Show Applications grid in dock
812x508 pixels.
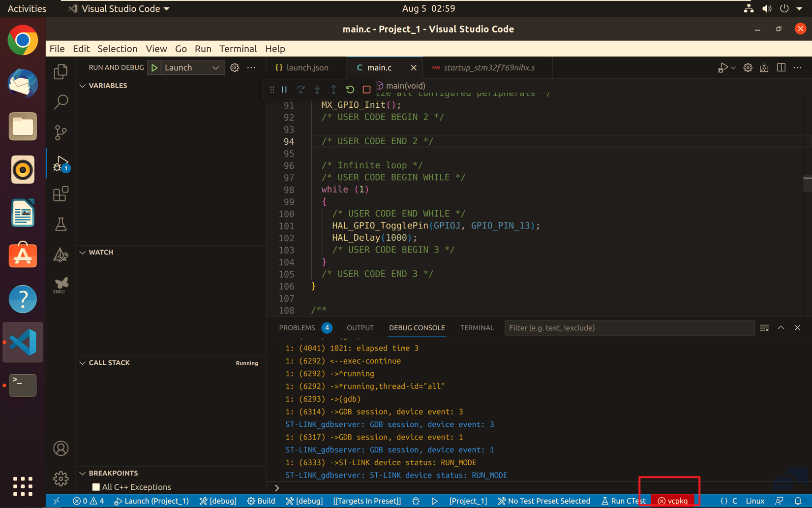(x=23, y=486)
